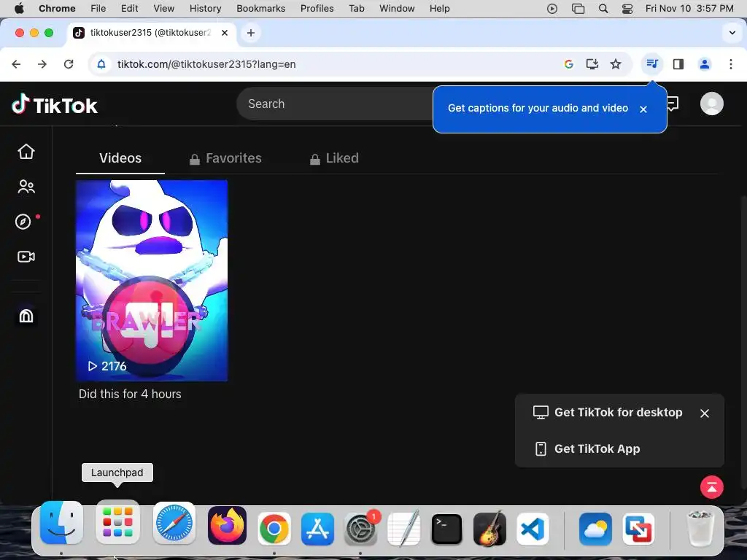Open the Profiles menu

[x=317, y=8]
